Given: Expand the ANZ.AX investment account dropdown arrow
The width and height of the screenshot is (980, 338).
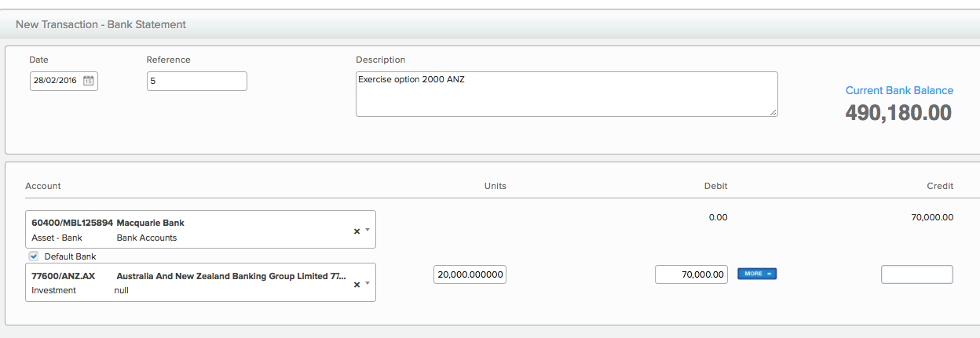Looking at the screenshot, I should pos(367,284).
